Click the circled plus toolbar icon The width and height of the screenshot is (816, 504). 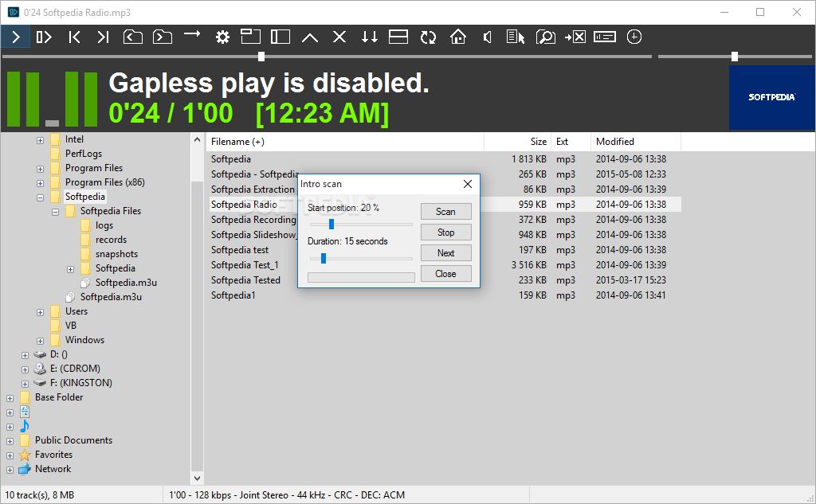pos(634,37)
